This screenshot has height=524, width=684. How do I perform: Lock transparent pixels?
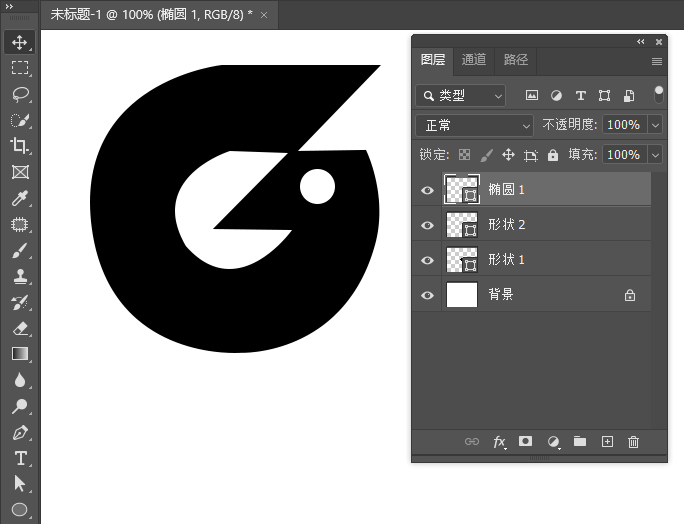(465, 154)
